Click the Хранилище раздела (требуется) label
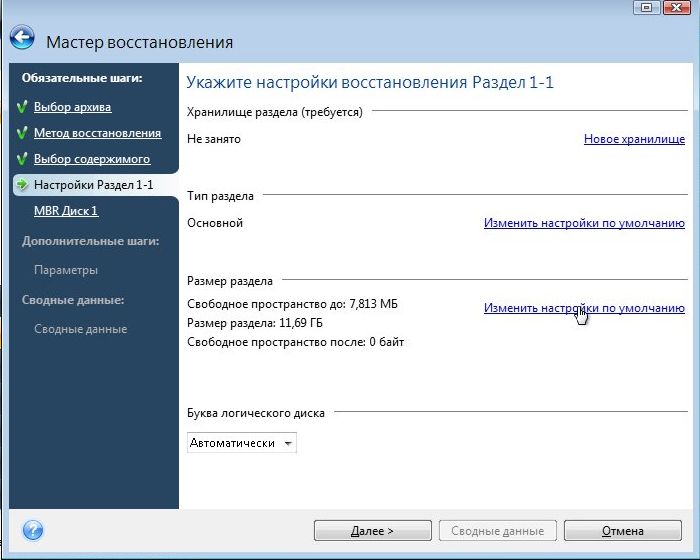The height and width of the screenshot is (560, 700). click(275, 112)
